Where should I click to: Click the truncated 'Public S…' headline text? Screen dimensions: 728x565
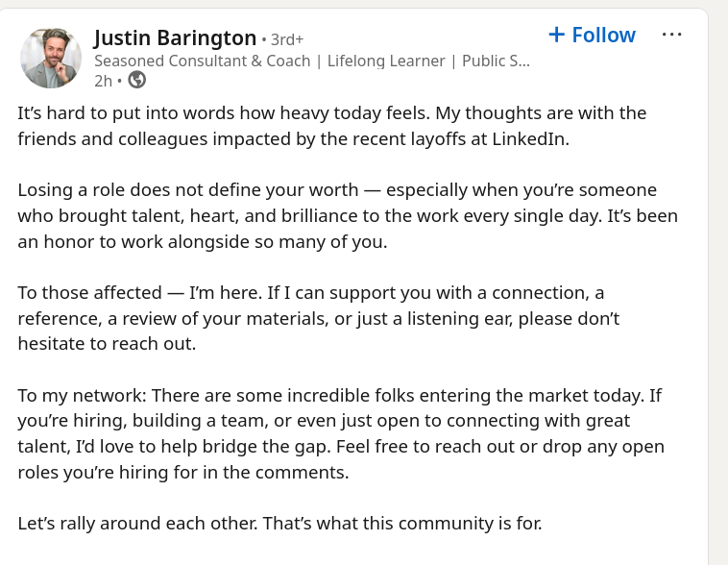tap(496, 61)
